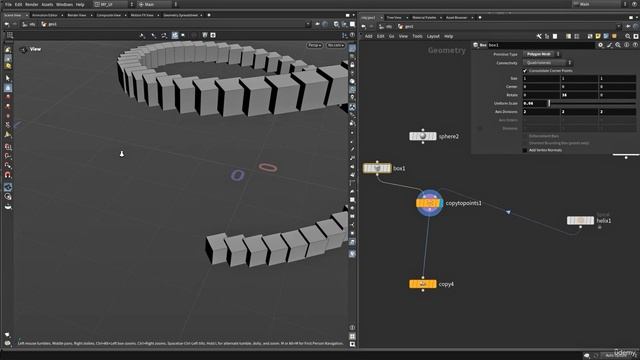Click the network editor pin pane icon
Image resolution: width=640 pixels, height=360 pixels.
coord(629,27)
